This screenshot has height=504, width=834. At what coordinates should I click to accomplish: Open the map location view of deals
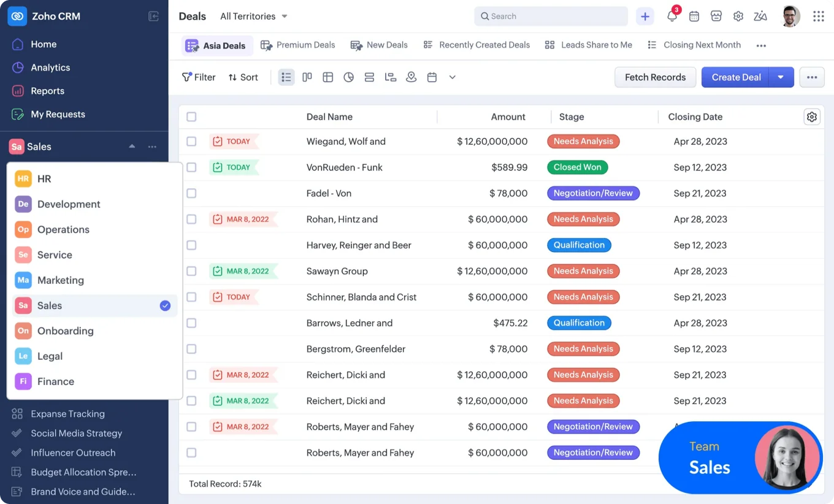click(411, 77)
